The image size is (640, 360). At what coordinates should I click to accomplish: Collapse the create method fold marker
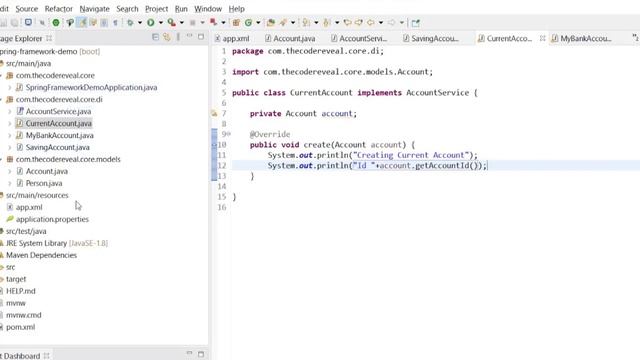point(229,134)
